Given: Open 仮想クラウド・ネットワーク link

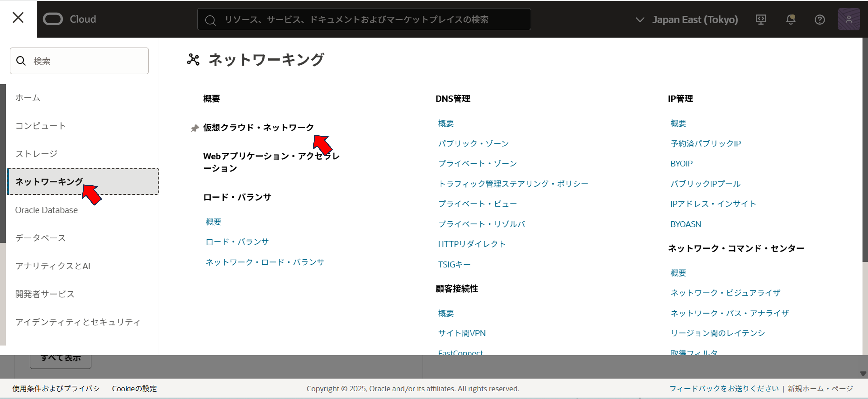Looking at the screenshot, I should tap(258, 127).
